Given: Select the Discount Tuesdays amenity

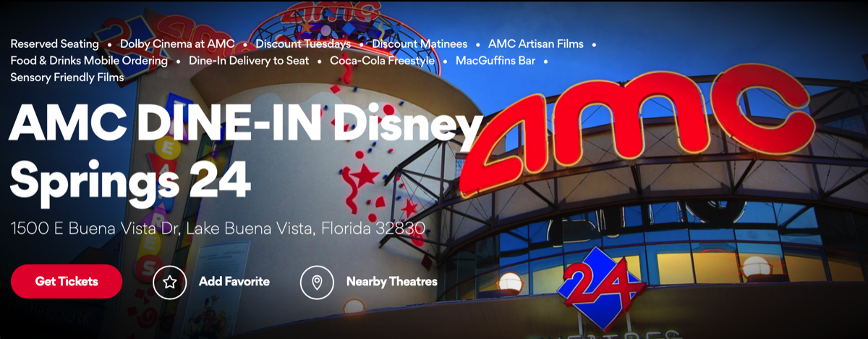Looking at the screenshot, I should 303,43.
